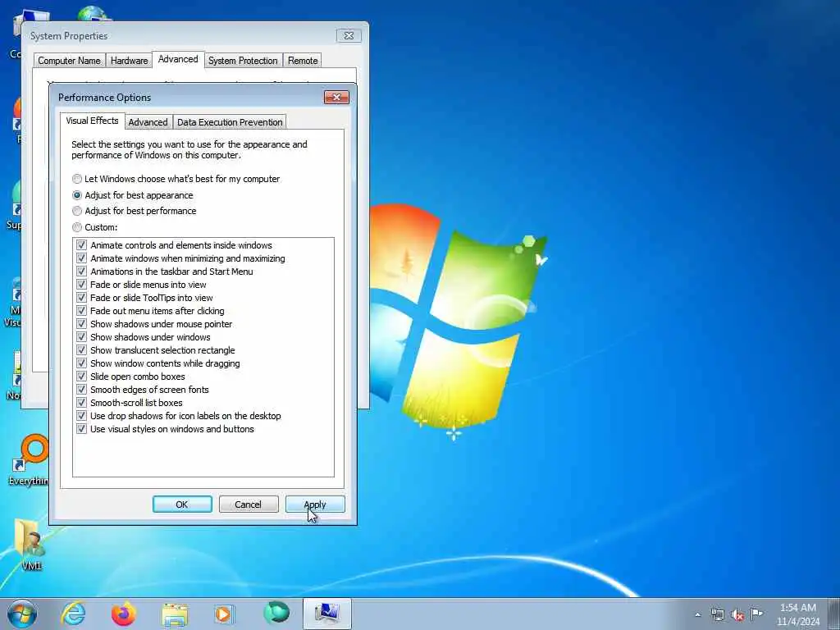The image size is (840, 630).
Task: Click the green round app icon in taskbar
Action: click(276, 613)
